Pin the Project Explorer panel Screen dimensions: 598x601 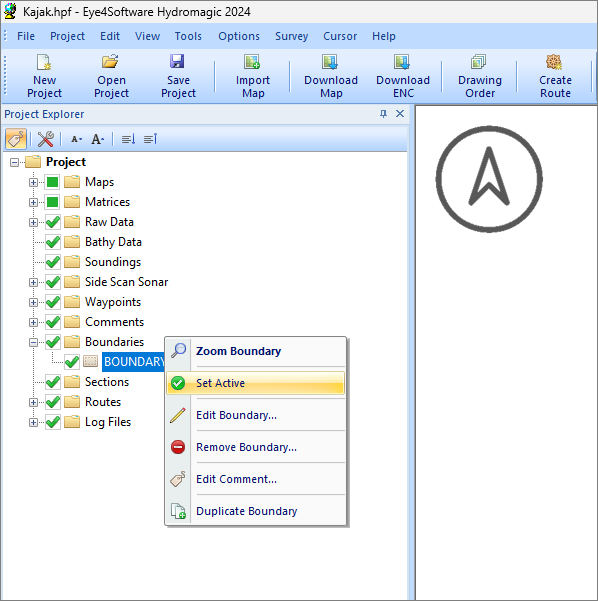click(383, 114)
